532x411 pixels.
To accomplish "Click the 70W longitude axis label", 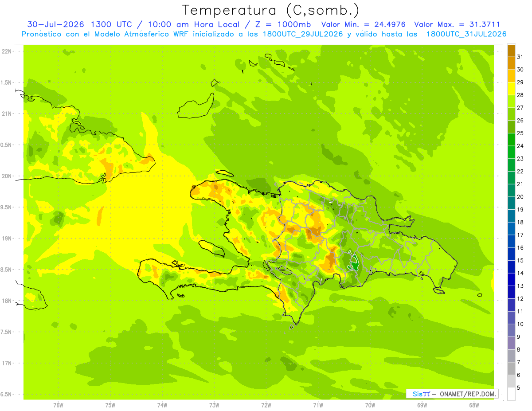I will 370,405.
